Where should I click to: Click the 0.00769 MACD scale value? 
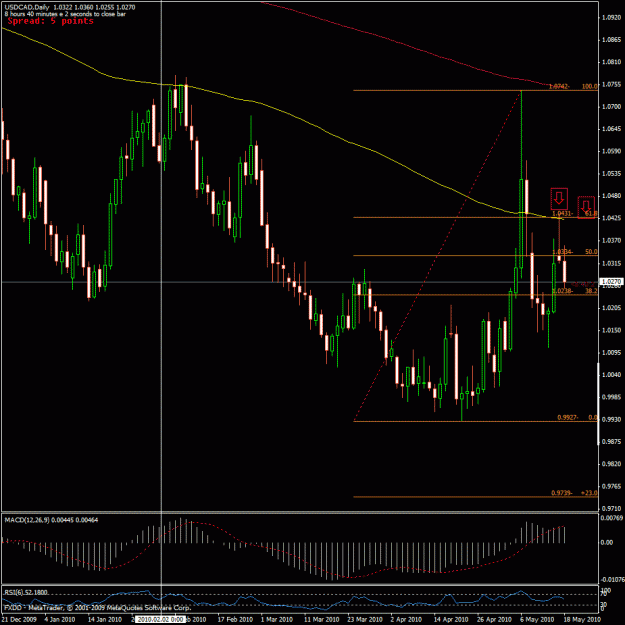pos(612,518)
